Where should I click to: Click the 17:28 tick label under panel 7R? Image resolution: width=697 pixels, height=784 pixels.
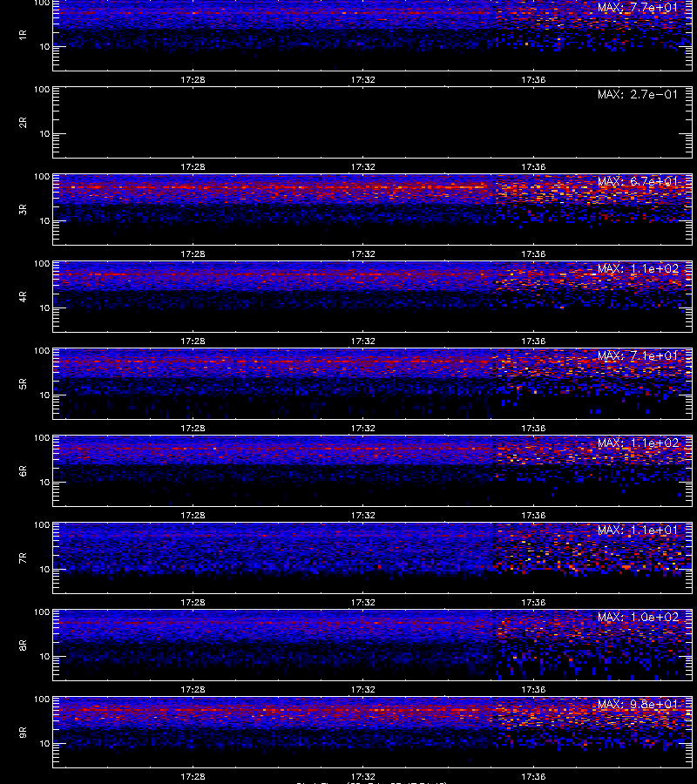click(x=193, y=603)
